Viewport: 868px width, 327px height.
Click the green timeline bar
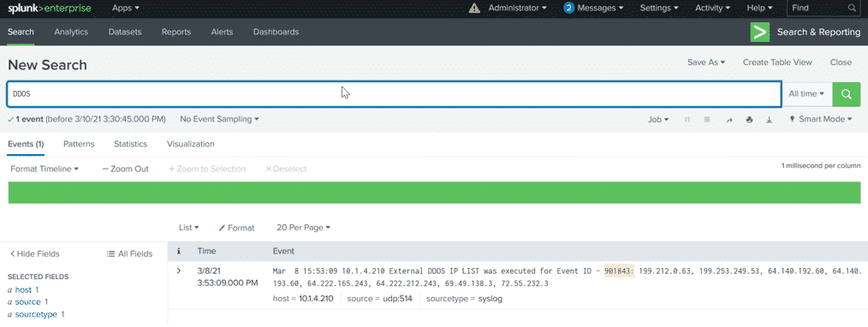coord(434,193)
